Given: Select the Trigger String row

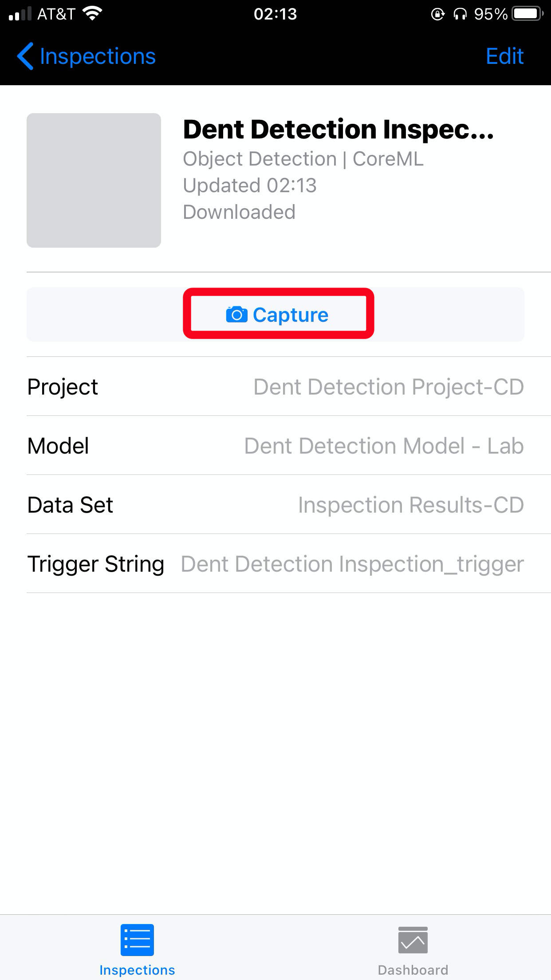Looking at the screenshot, I should tap(275, 563).
